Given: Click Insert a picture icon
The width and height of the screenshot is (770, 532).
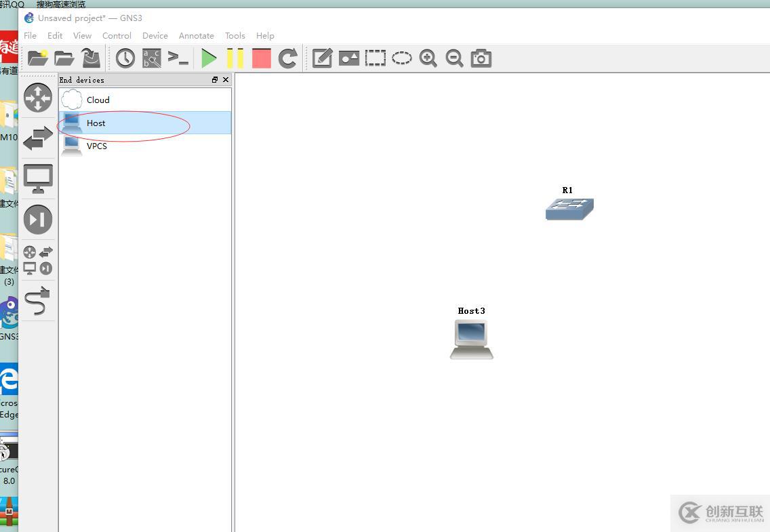Looking at the screenshot, I should coord(349,58).
